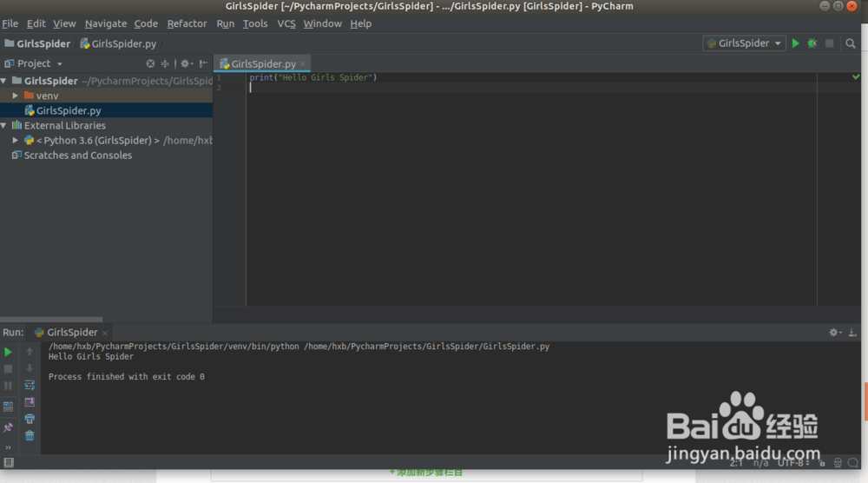
Task: Open the Refactor menu
Action: click(187, 23)
